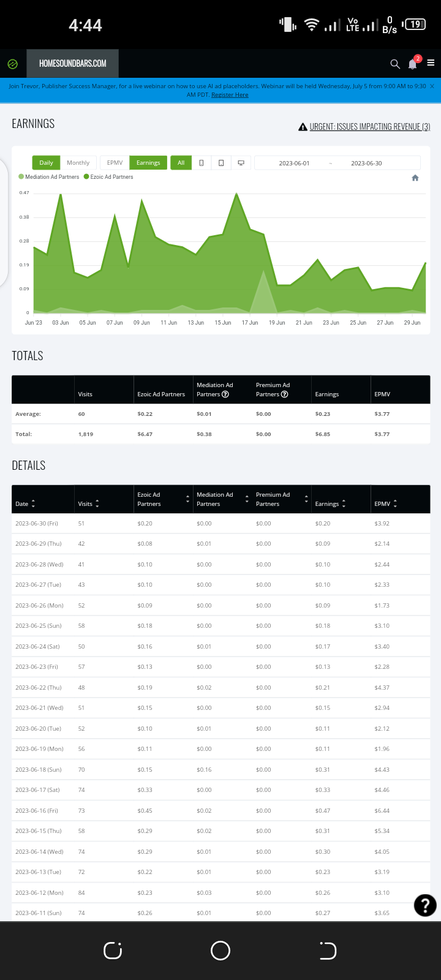Viewport: 441px width, 980px height.
Task: Open Premium Ad Partners help icon
Action: 284,394
